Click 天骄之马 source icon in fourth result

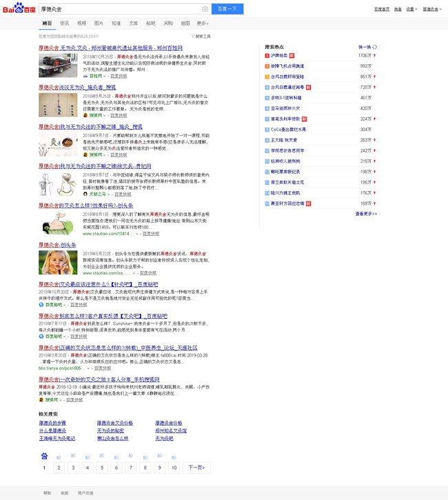(85, 194)
